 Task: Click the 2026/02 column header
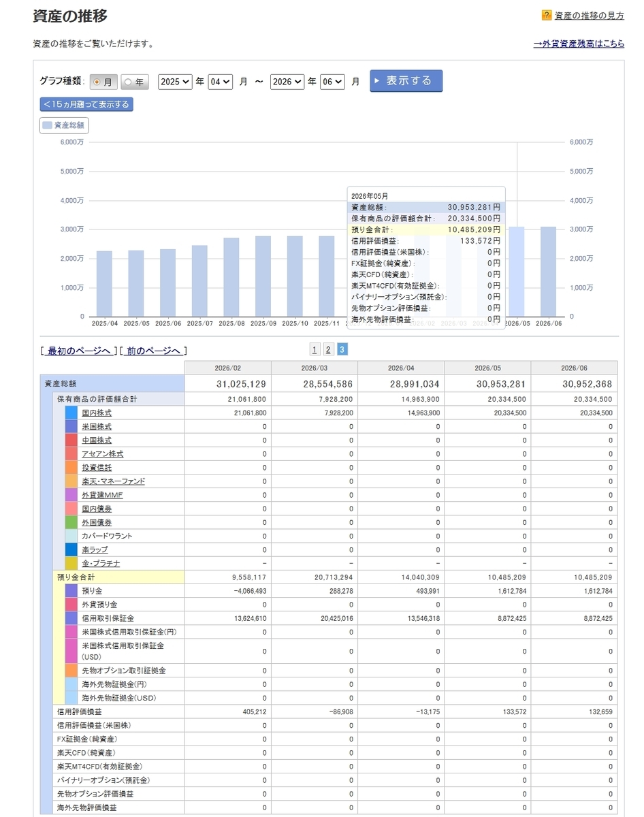[227, 368]
